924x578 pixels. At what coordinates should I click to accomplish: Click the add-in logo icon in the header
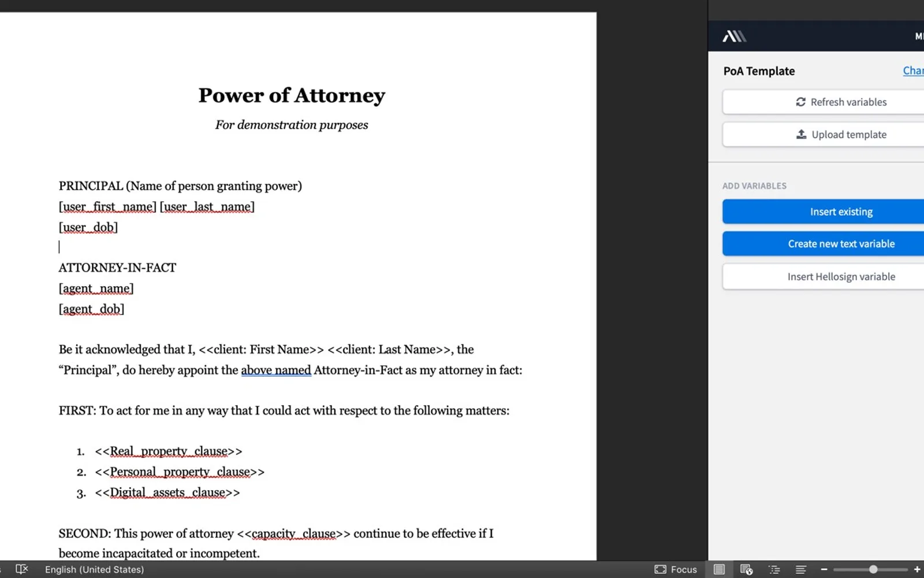coord(735,36)
